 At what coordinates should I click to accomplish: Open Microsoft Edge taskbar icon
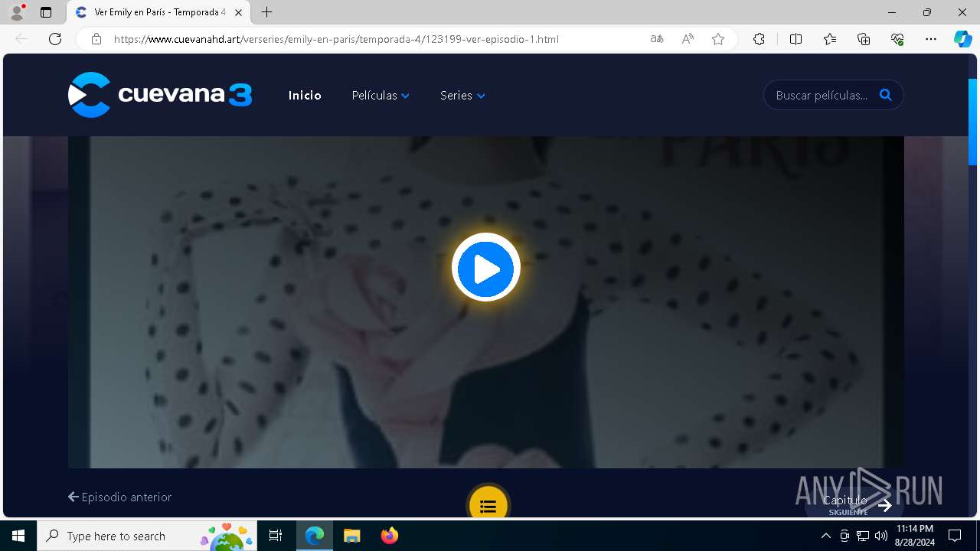315,536
